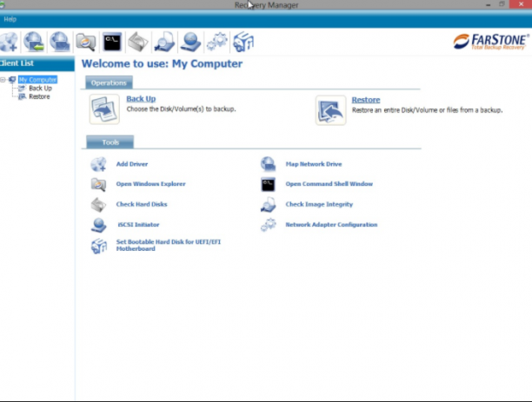Click the 'Welcome to use: My Computer' heading
Viewport: 532px width, 402px height.
pyautogui.click(x=162, y=63)
